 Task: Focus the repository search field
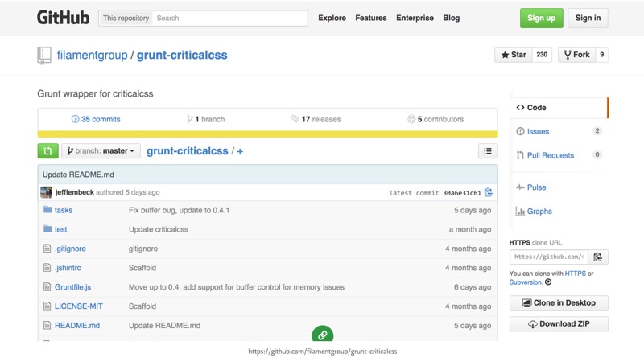click(x=229, y=18)
